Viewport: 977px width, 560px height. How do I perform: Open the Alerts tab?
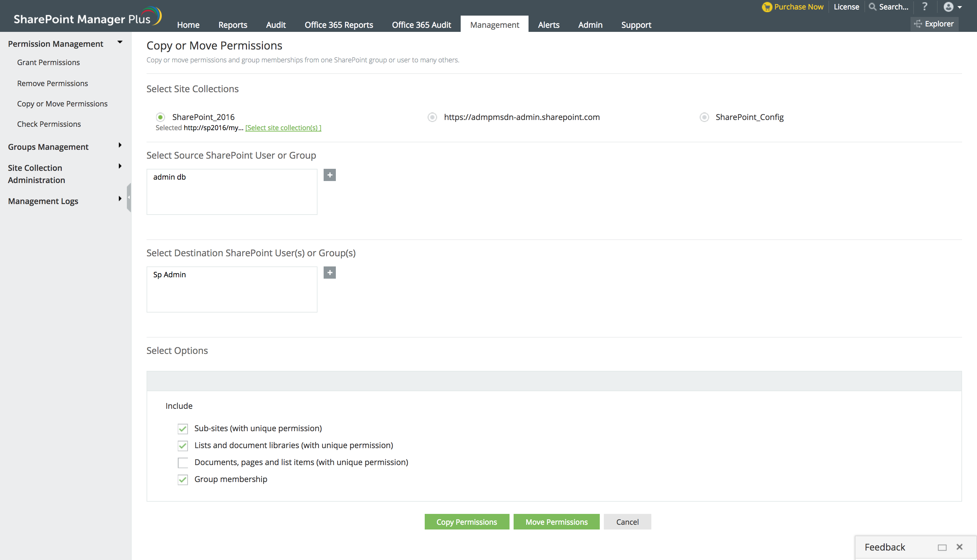(548, 25)
